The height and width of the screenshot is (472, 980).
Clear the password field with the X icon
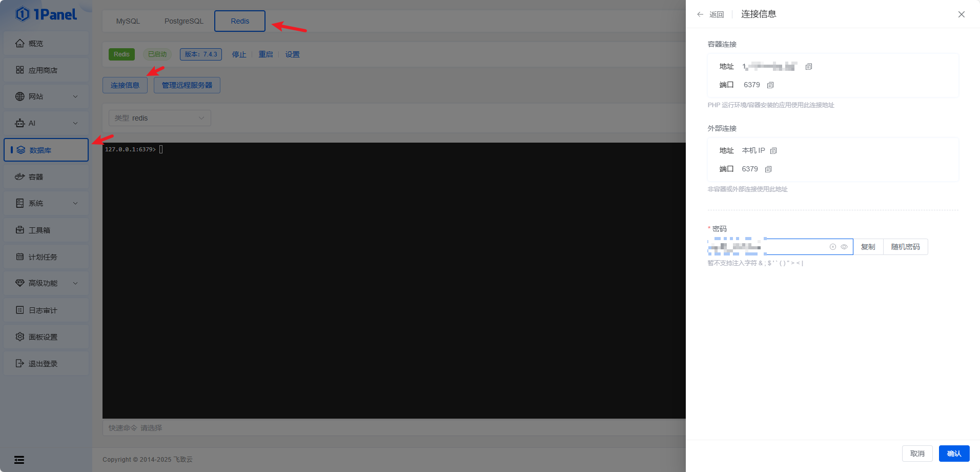[833, 247]
